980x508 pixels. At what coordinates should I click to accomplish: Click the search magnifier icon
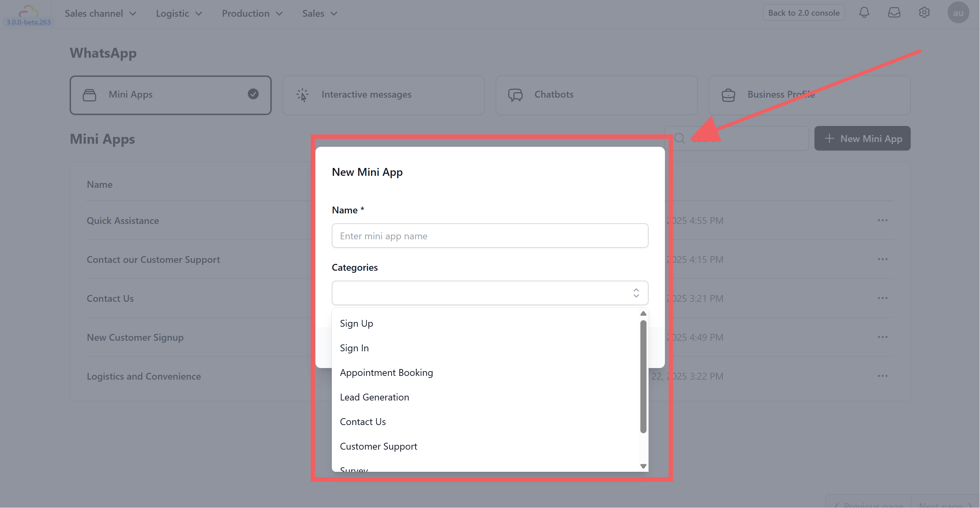point(680,138)
